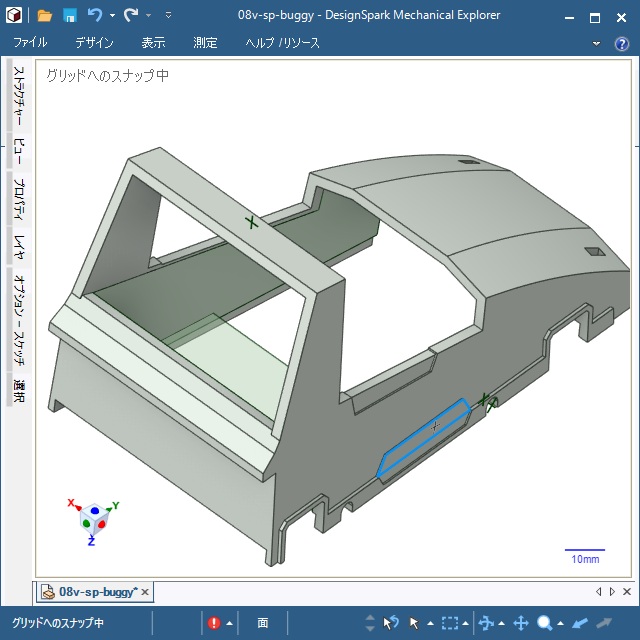This screenshot has height=640, width=640.
Task: Expand the undo history dropdown arrow
Action: pyautogui.click(x=112, y=16)
